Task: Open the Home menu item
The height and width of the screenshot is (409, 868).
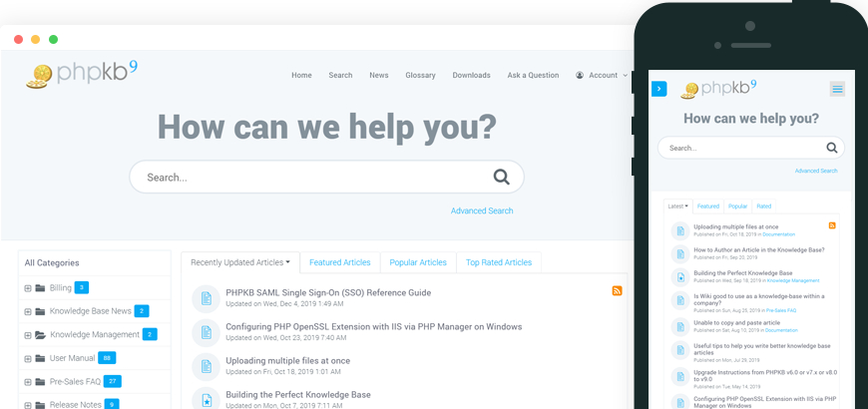Action: 301,75
